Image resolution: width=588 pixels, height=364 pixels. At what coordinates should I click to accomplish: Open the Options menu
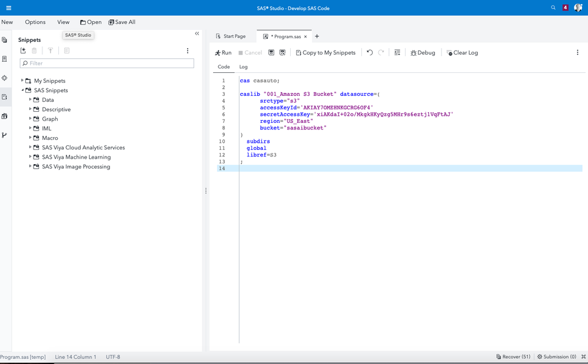coord(35,22)
